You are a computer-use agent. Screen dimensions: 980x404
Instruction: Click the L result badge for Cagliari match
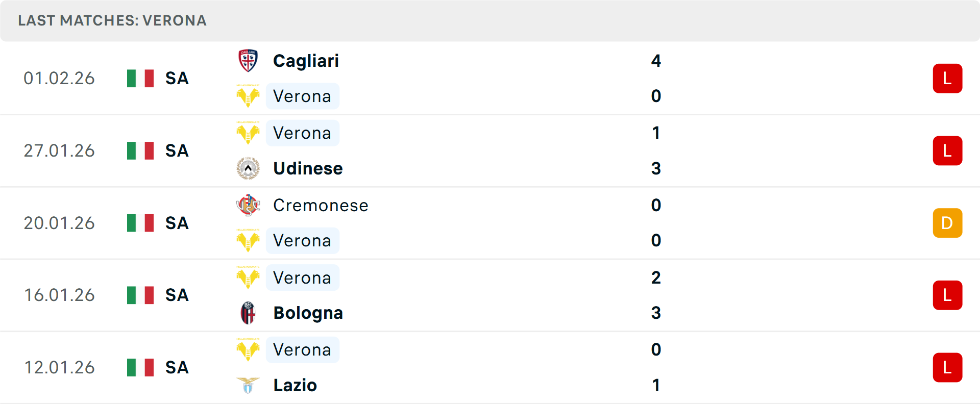pyautogui.click(x=947, y=79)
